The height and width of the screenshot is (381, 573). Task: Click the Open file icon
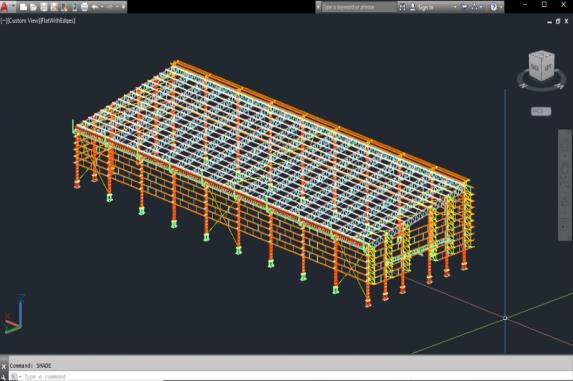[33, 7]
